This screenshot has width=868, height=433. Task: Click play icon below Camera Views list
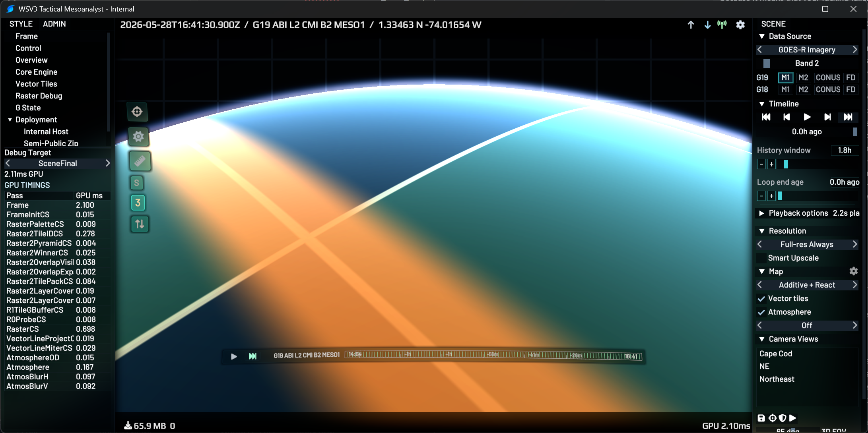(x=792, y=418)
